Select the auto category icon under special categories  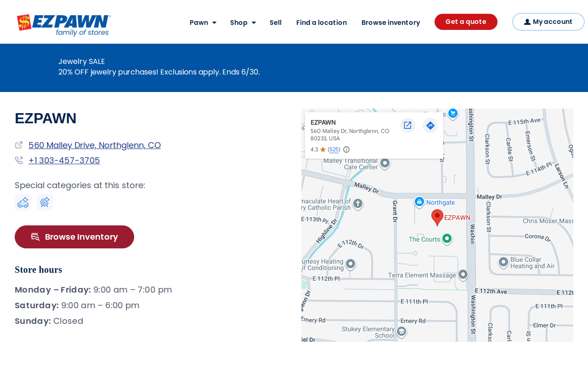click(x=23, y=202)
